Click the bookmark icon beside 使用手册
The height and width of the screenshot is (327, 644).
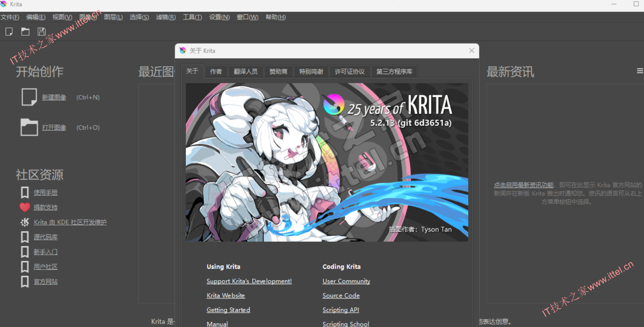click(25, 193)
